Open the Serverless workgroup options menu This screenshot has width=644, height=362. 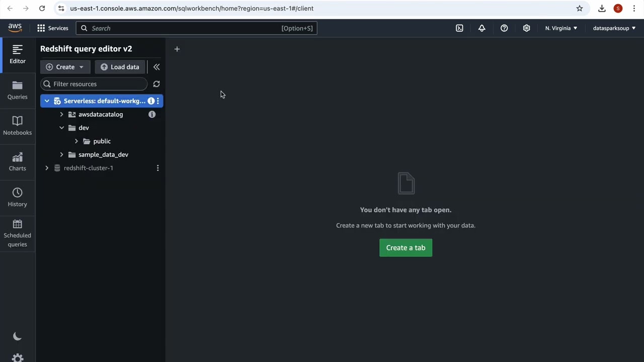[x=157, y=101]
